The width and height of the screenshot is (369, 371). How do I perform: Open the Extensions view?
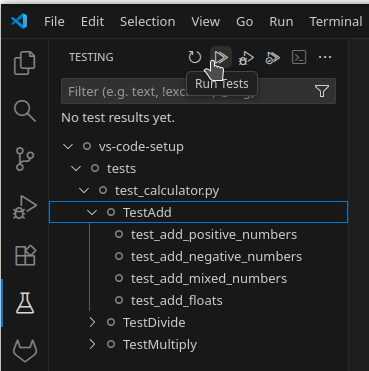tap(25, 255)
